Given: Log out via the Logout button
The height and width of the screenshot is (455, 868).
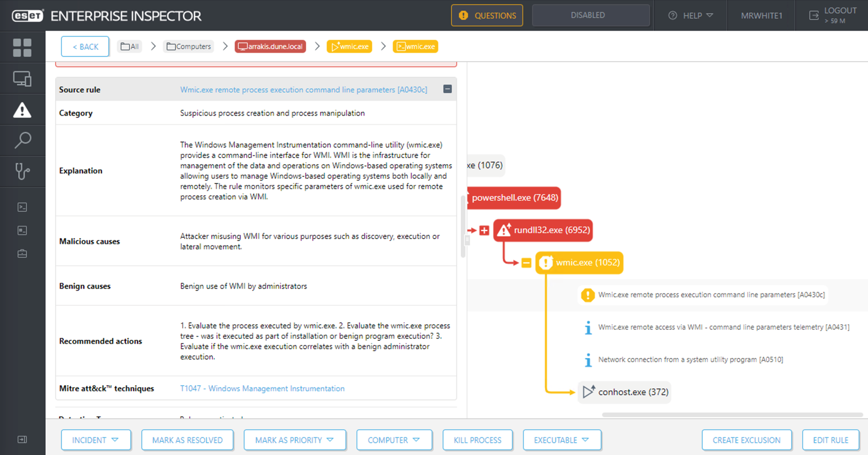Looking at the screenshot, I should [x=833, y=15].
